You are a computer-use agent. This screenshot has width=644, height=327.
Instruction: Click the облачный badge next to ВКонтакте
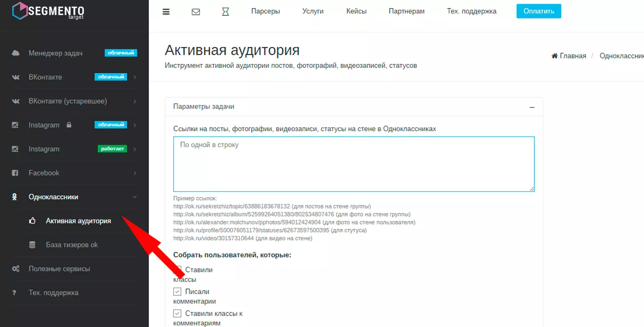111,77
